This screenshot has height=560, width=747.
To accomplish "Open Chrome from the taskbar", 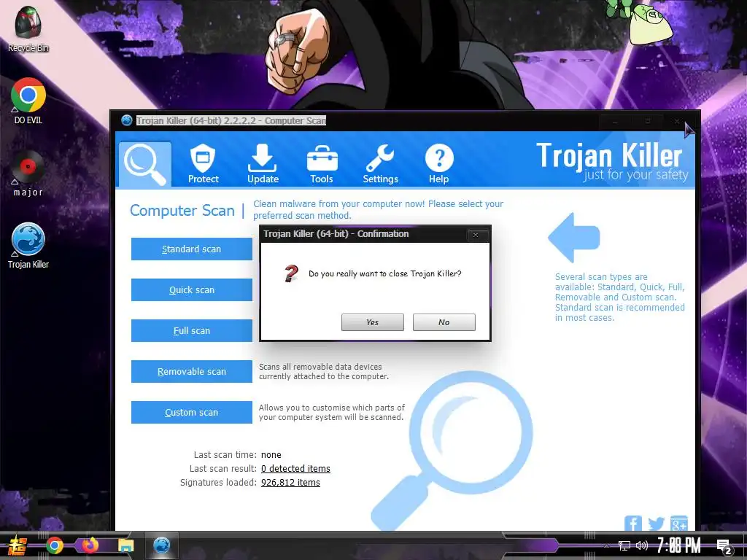I will click(54, 545).
